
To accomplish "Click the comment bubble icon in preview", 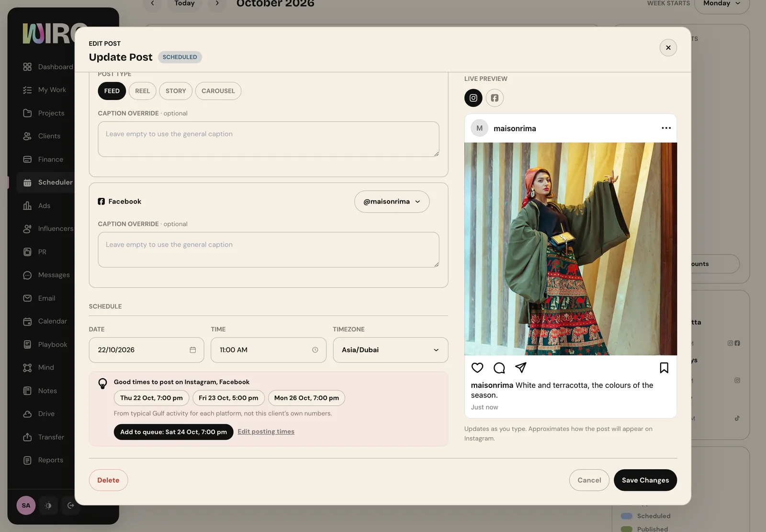I will coord(499,368).
